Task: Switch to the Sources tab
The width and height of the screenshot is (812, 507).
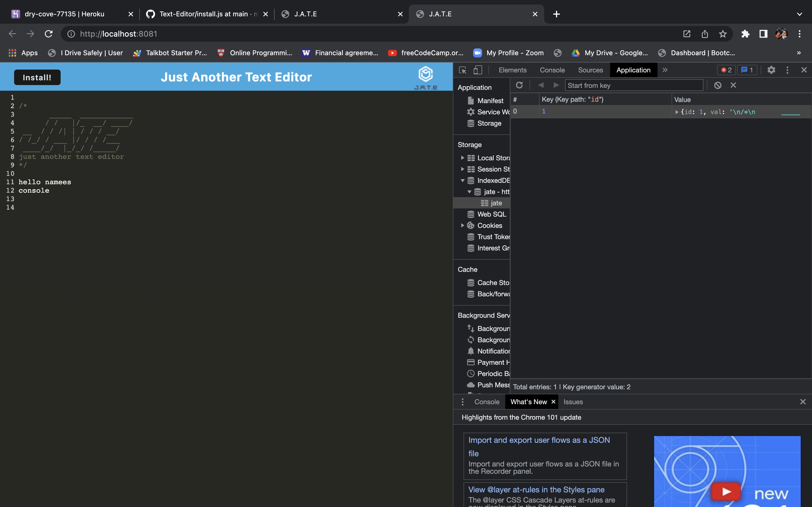Action: (590, 70)
